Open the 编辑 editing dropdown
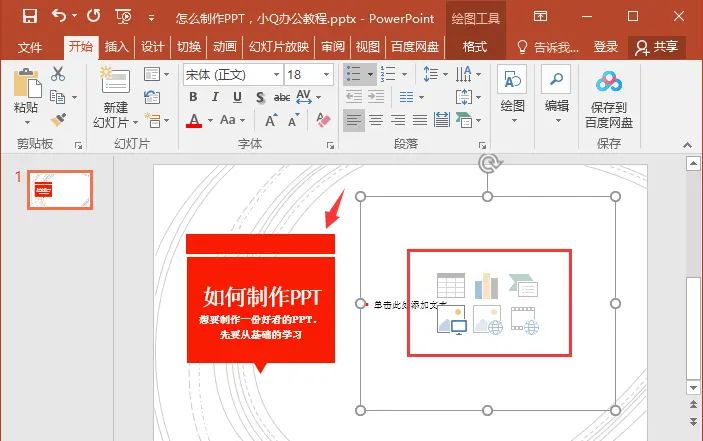Screen dimensions: 703x441 click(x=556, y=95)
